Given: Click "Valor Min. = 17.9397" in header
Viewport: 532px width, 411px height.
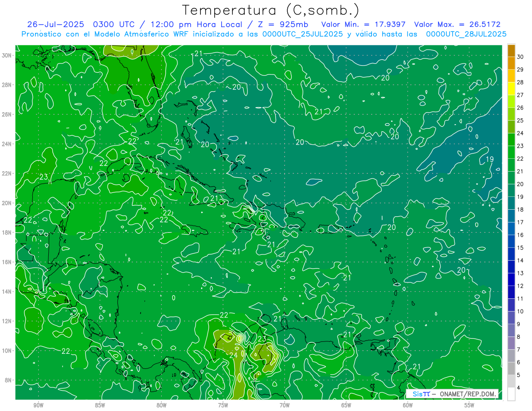Looking at the screenshot, I should 363,24.
